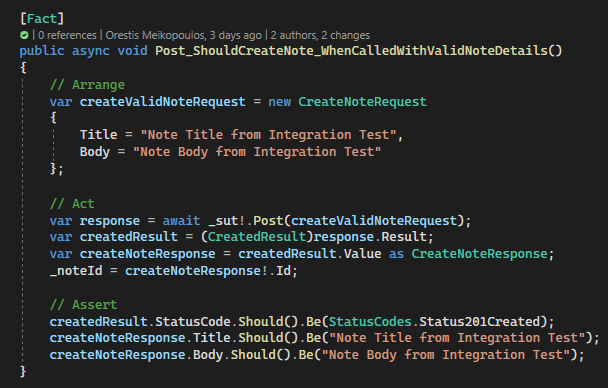Click response.Result expression
This screenshot has height=388, width=608.
[x=370, y=236]
